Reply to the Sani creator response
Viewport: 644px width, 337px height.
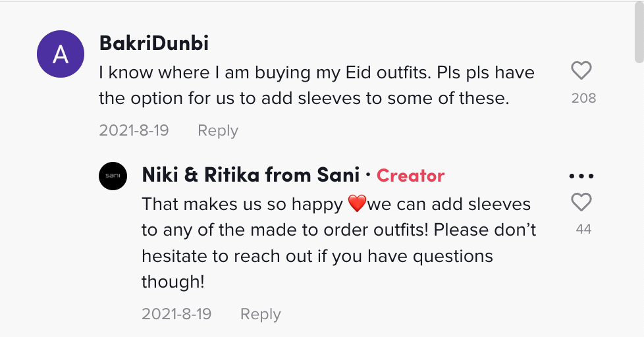(260, 314)
